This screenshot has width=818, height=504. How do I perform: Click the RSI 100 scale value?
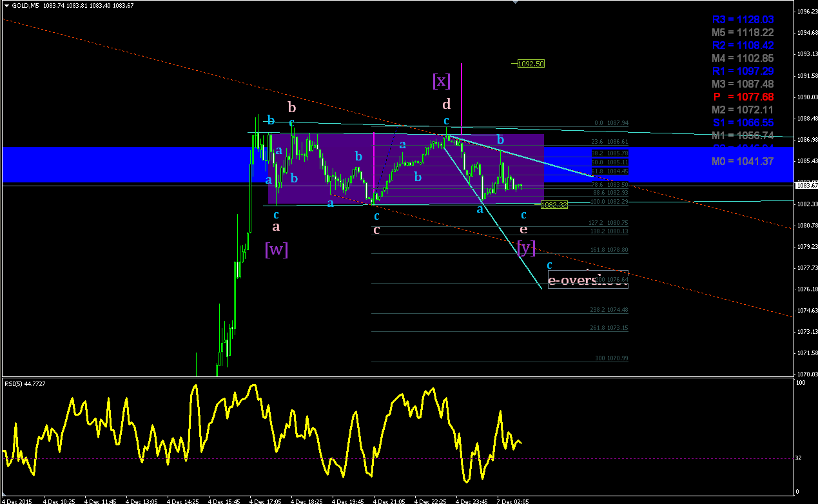pyautogui.click(x=799, y=383)
